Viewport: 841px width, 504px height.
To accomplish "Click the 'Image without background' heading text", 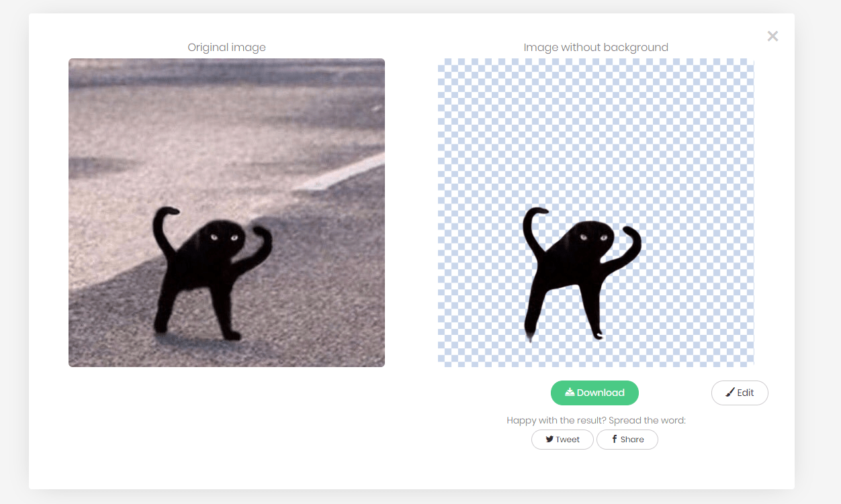I will click(x=596, y=48).
